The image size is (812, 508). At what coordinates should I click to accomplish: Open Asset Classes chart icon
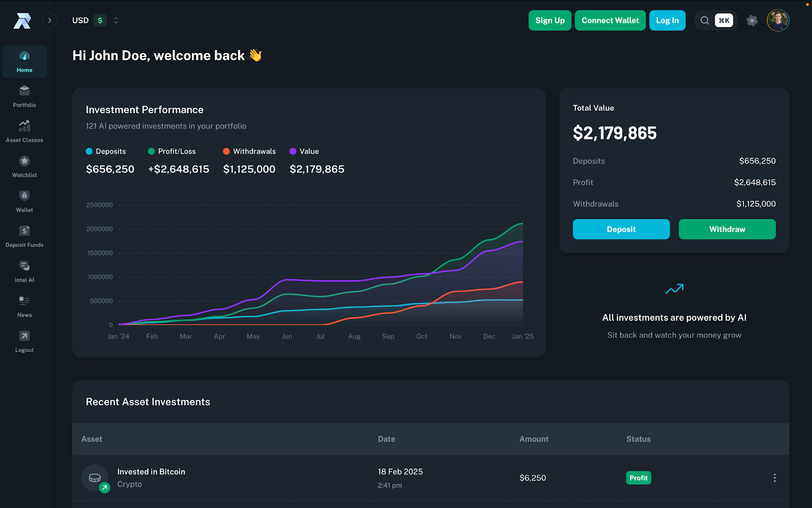coord(24,125)
